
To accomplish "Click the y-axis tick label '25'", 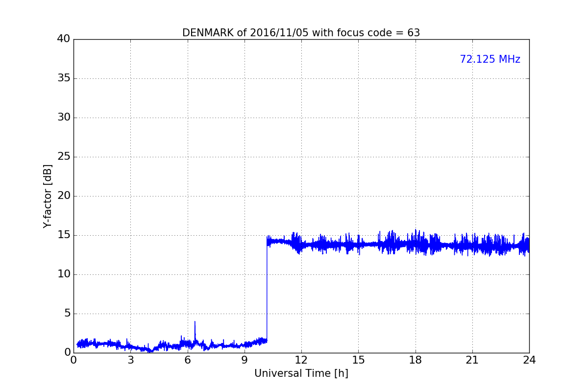I will [64, 157].
